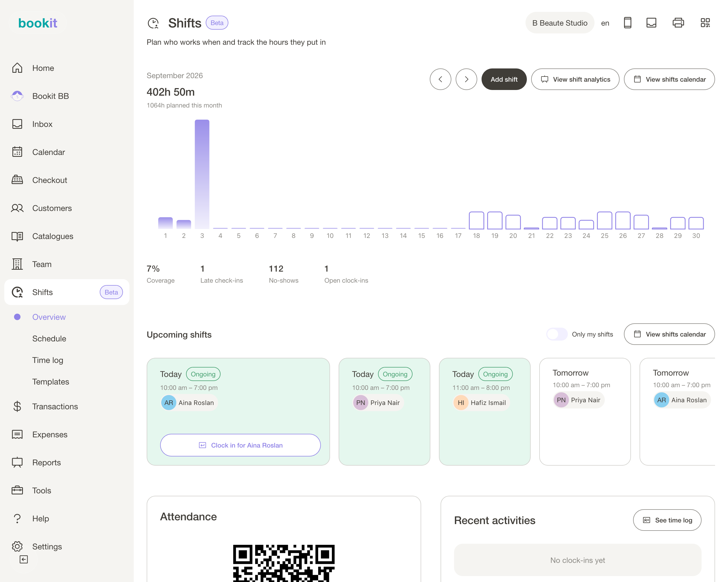Click the Attendance QR code
This screenshot has width=728, height=582.
pyautogui.click(x=284, y=563)
